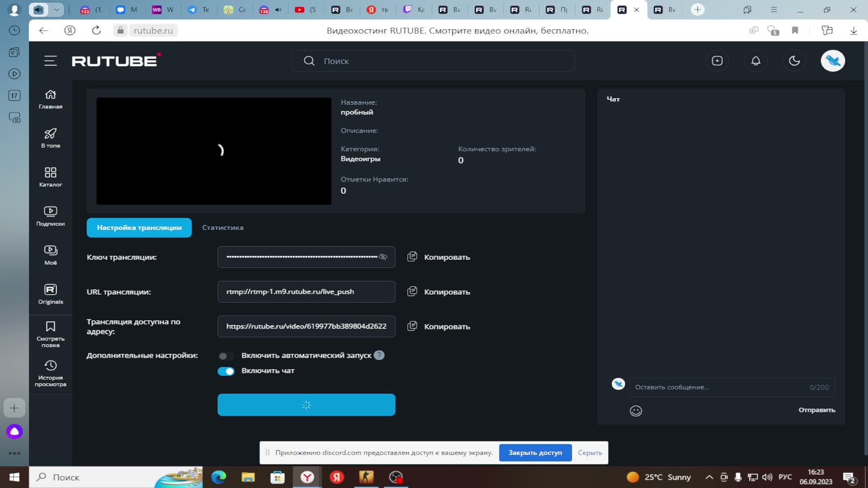
Task: Open the notifications bell icon
Action: (x=755, y=61)
